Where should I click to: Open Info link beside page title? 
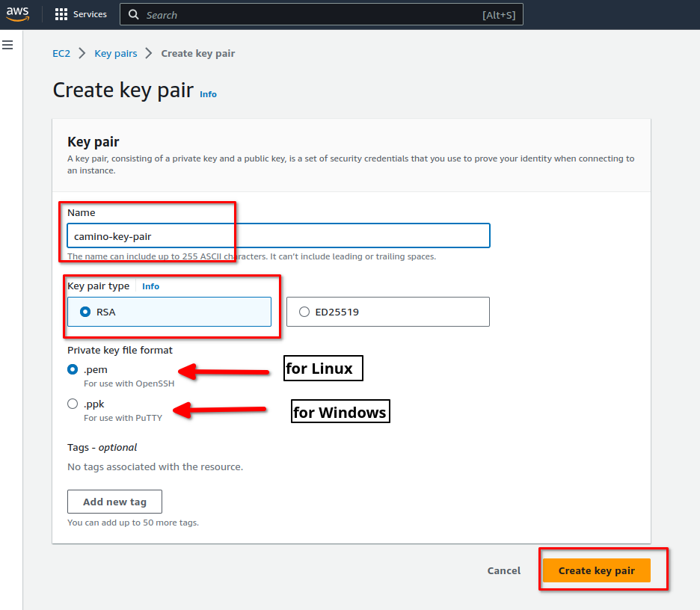pos(208,94)
